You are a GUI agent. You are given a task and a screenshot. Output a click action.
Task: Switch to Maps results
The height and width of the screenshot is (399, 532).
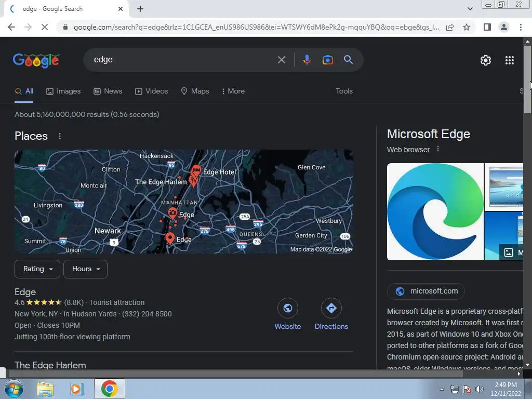(x=195, y=91)
